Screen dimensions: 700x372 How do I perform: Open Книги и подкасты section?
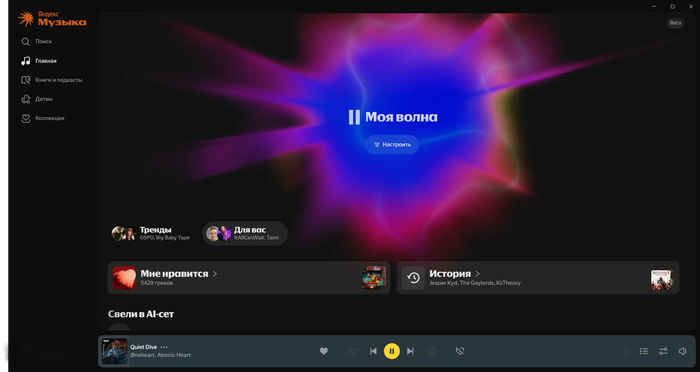(x=52, y=80)
